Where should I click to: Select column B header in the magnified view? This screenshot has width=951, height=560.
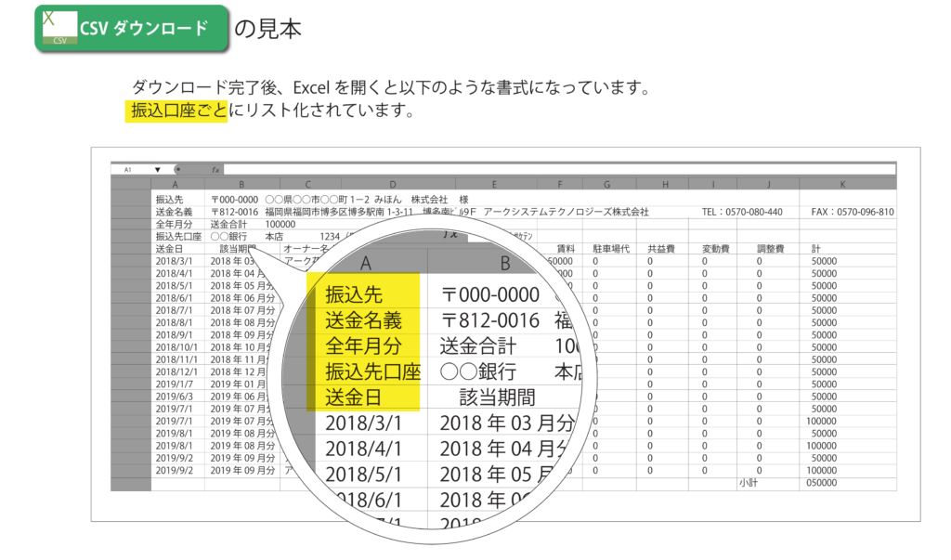[504, 263]
